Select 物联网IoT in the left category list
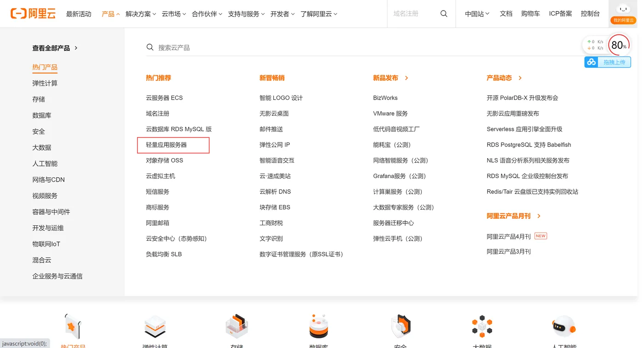This screenshot has width=644, height=348. [x=46, y=244]
